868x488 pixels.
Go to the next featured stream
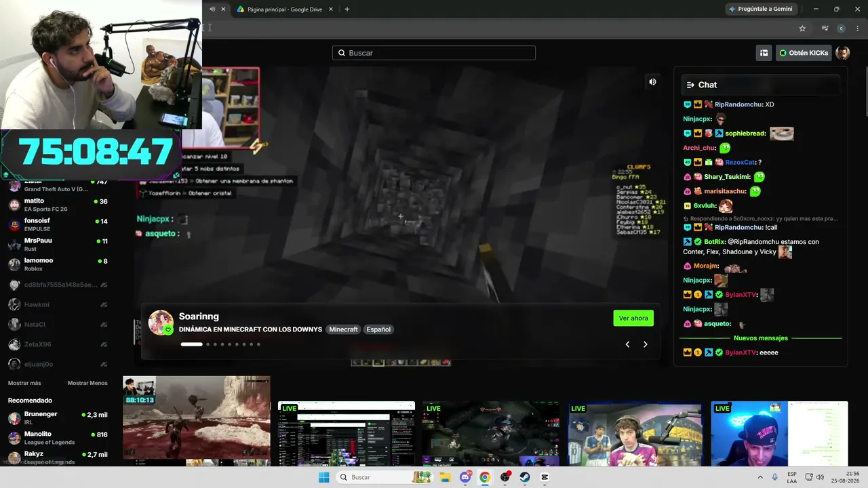click(x=645, y=344)
